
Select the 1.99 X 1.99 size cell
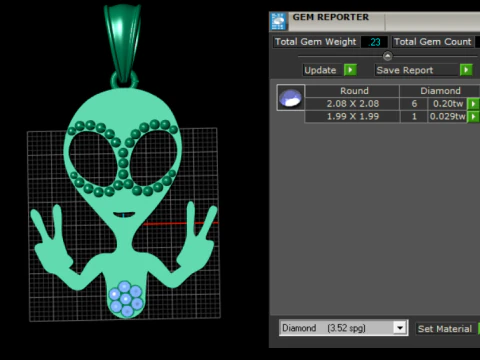[353, 117]
